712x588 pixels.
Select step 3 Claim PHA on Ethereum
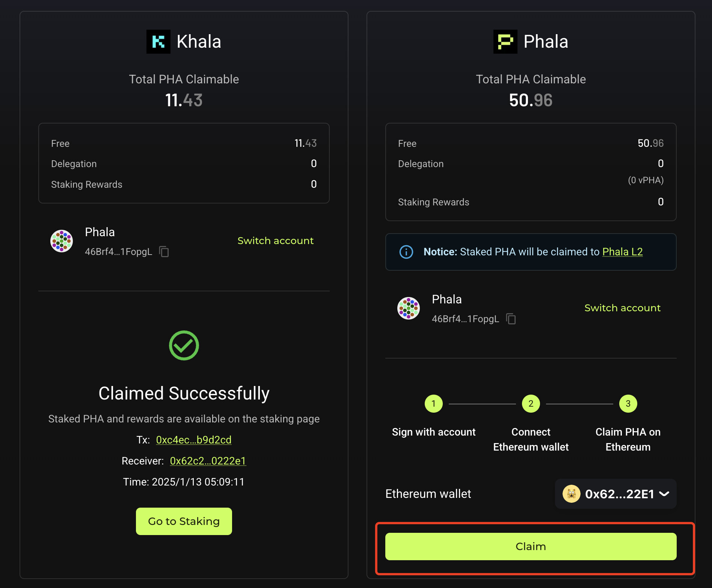[628, 404]
